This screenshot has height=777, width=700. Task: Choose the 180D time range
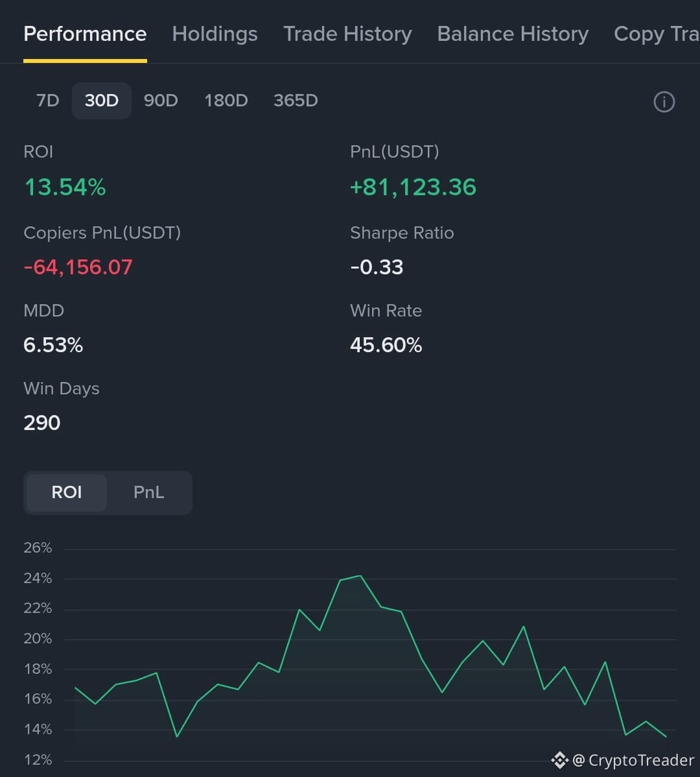pyautogui.click(x=226, y=101)
